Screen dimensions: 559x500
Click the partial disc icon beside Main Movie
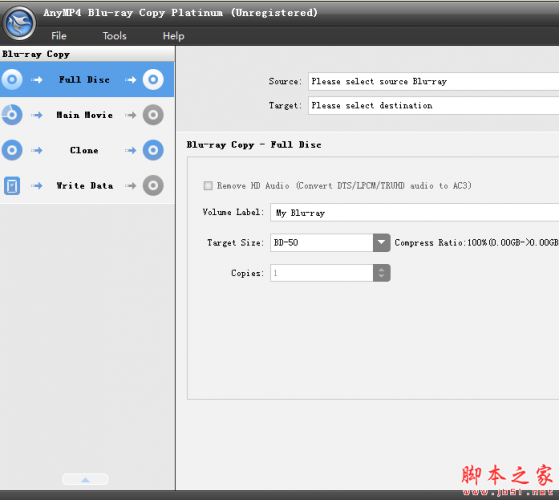[12, 115]
